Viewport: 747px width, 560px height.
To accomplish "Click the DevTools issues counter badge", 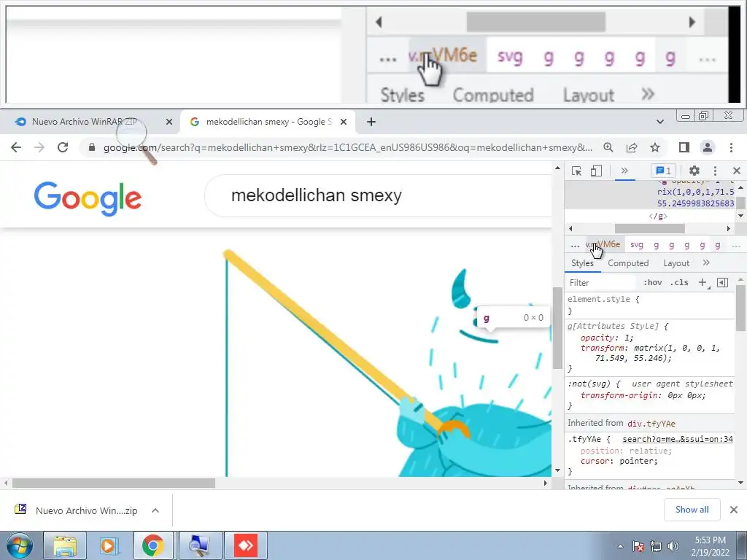I will [x=664, y=171].
